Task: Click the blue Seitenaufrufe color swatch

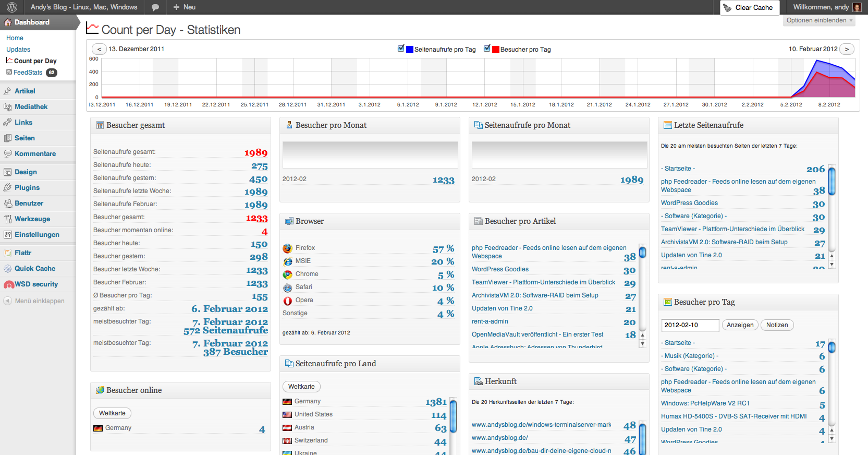Action: 410,50
